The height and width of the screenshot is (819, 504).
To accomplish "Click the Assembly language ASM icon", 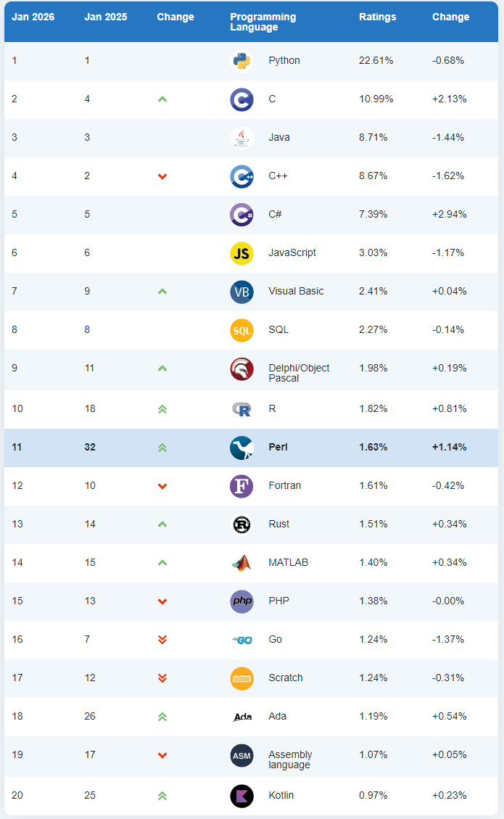I will click(x=241, y=755).
